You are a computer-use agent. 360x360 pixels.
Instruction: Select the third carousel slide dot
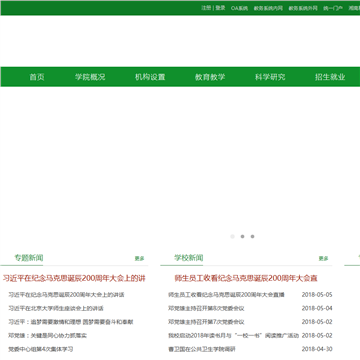tap(252, 236)
